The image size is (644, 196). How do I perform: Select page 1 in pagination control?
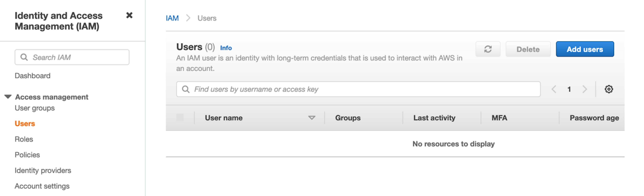[x=569, y=89]
